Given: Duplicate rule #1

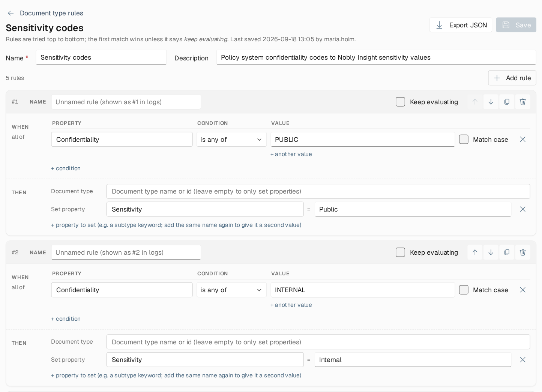Looking at the screenshot, I should pos(507,102).
